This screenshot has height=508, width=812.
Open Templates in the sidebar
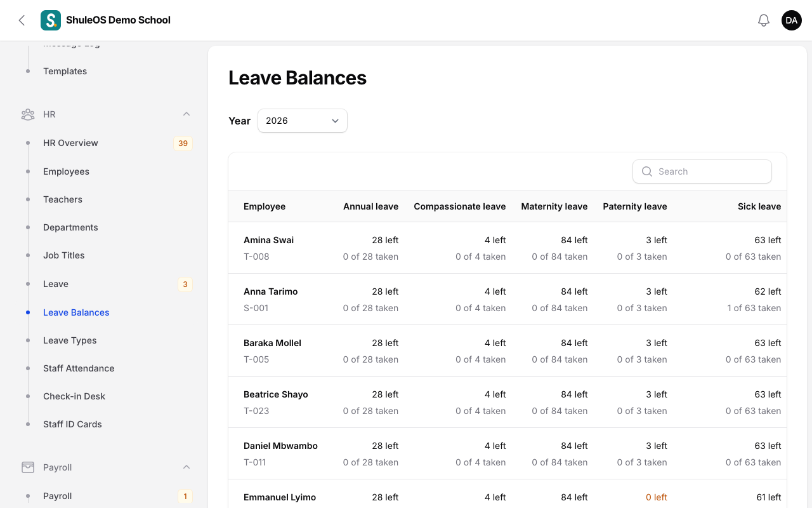click(65, 71)
